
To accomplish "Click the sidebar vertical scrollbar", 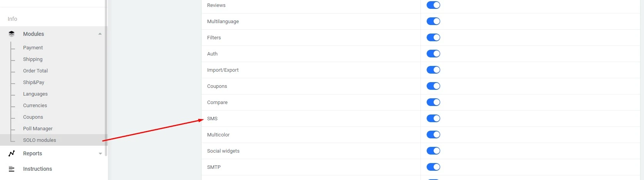I will tap(106, 77).
